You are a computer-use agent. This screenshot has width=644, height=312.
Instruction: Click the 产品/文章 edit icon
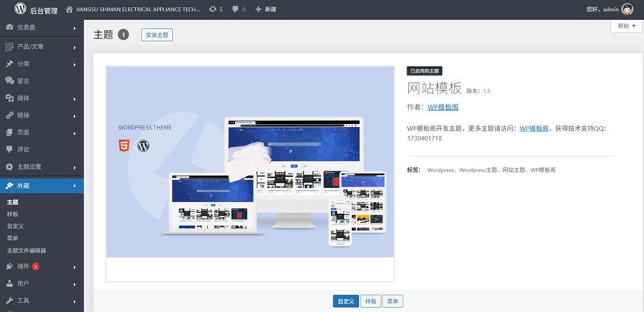10,47
